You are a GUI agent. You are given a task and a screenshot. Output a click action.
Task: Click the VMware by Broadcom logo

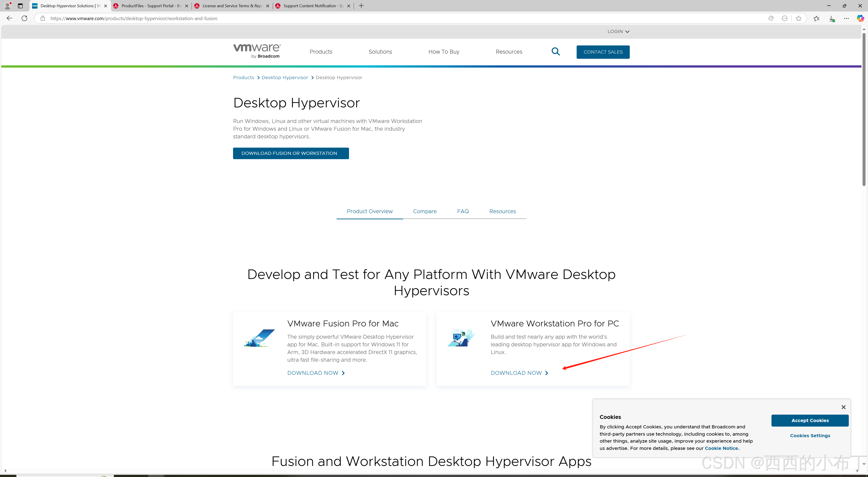tap(257, 51)
